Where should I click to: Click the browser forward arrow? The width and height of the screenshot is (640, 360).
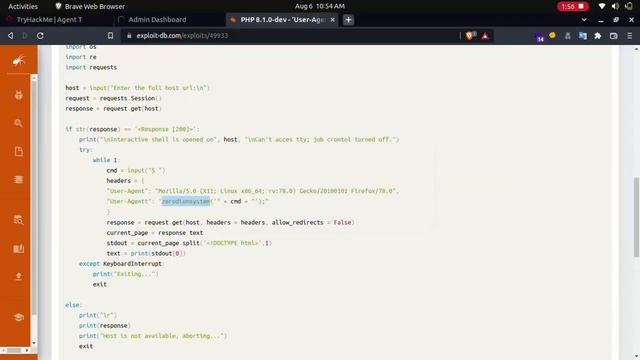tap(25, 36)
